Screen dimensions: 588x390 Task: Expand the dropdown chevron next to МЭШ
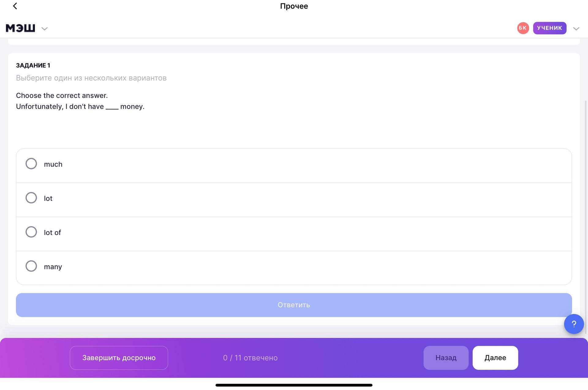[x=44, y=29]
